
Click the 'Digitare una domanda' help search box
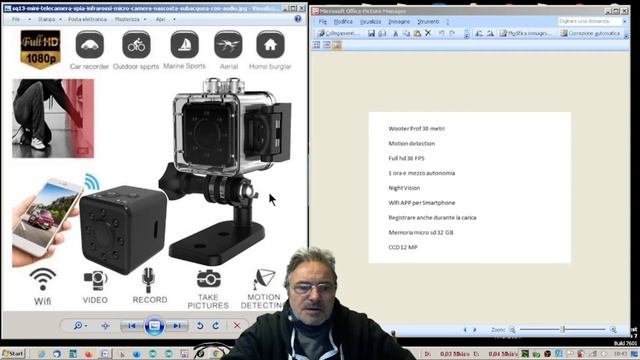589,21
